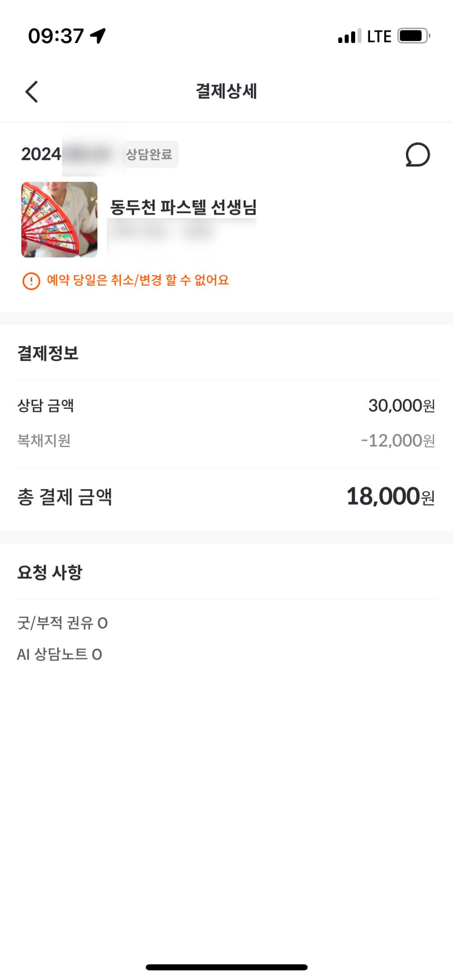453x980 pixels.
Task: Tap the AI 상담노트 O option
Action: pos(59,655)
